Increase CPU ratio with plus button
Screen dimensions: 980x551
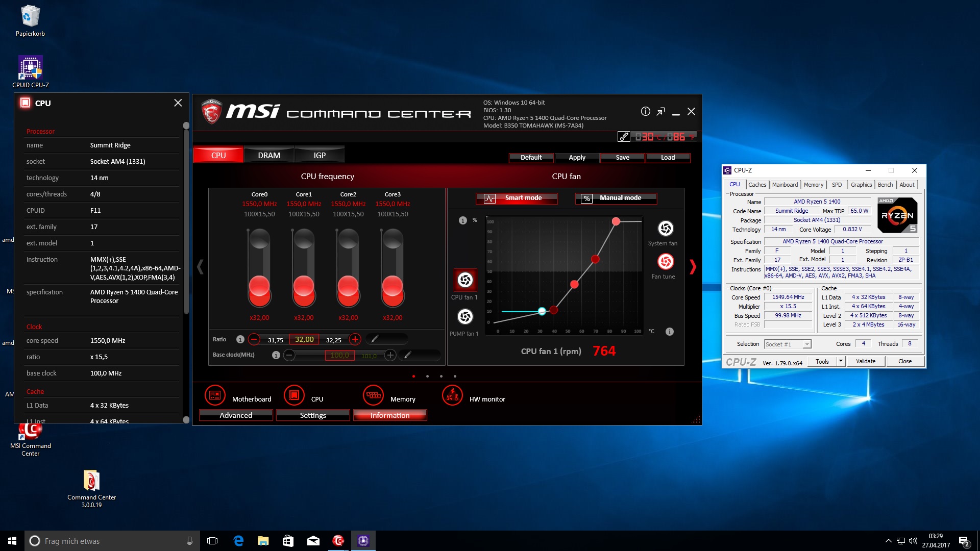point(355,339)
